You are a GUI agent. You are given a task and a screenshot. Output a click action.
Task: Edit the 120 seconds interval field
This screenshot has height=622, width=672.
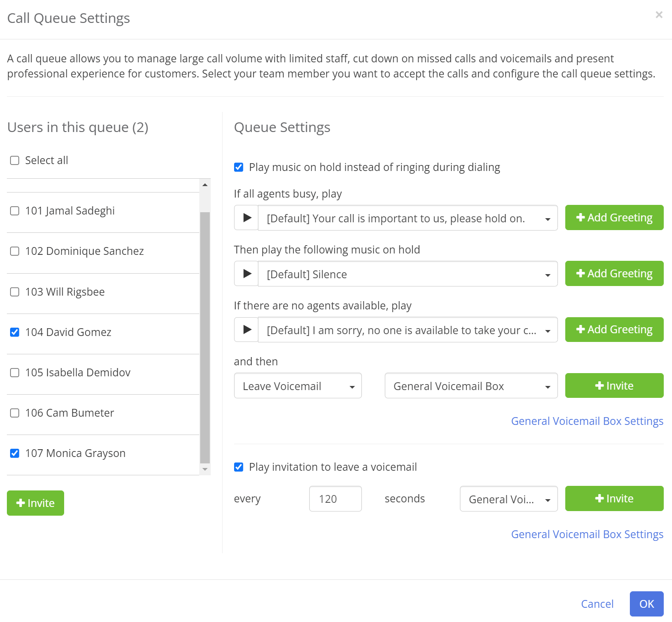click(x=335, y=499)
